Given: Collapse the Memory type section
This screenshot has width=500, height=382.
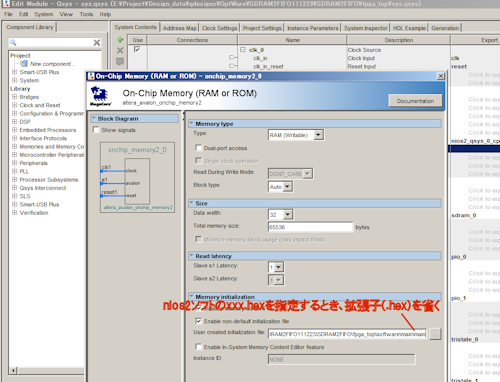Looking at the screenshot, I should [192, 123].
